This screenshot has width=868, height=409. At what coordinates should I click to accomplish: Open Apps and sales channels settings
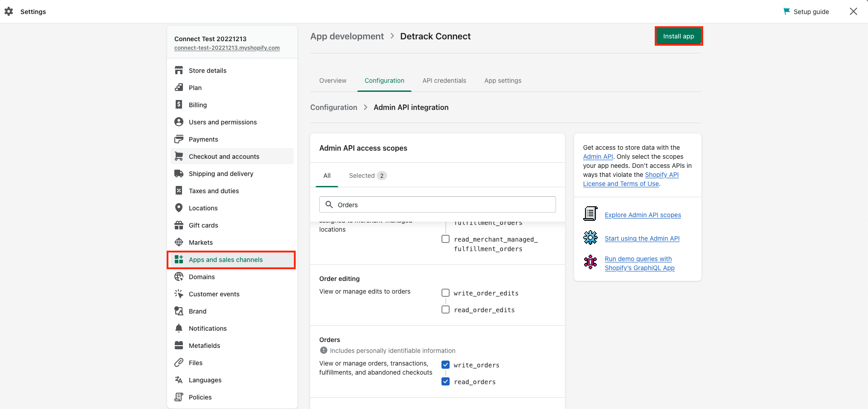tap(232, 260)
